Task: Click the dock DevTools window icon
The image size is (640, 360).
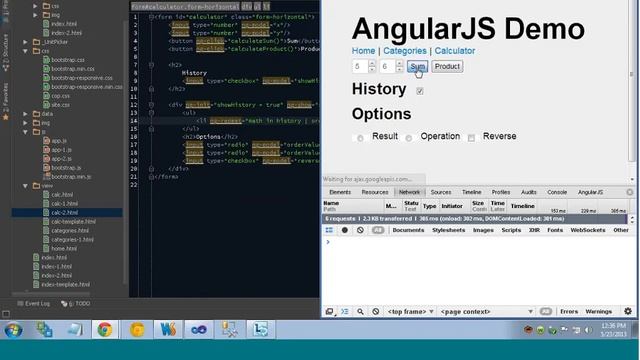Action: click(329, 311)
